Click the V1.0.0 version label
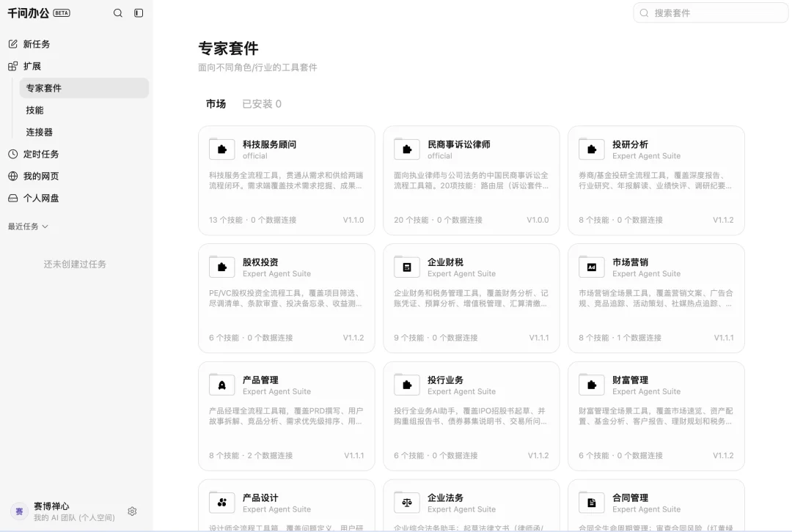This screenshot has height=532, width=792. [x=538, y=220]
